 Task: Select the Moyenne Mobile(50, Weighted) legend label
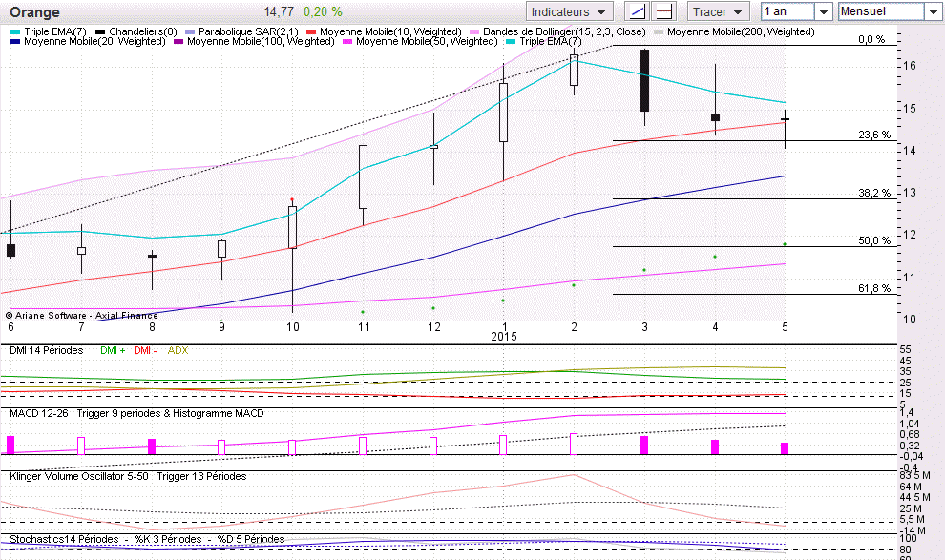click(427, 41)
